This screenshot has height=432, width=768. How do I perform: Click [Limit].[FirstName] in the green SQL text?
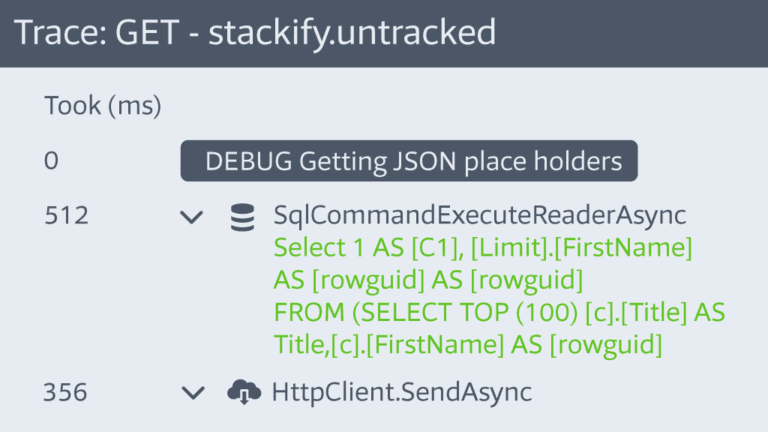tap(581, 248)
